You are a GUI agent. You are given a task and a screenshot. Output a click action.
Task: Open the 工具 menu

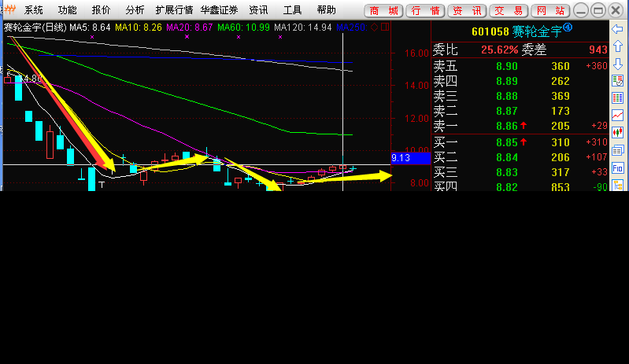tap(292, 10)
